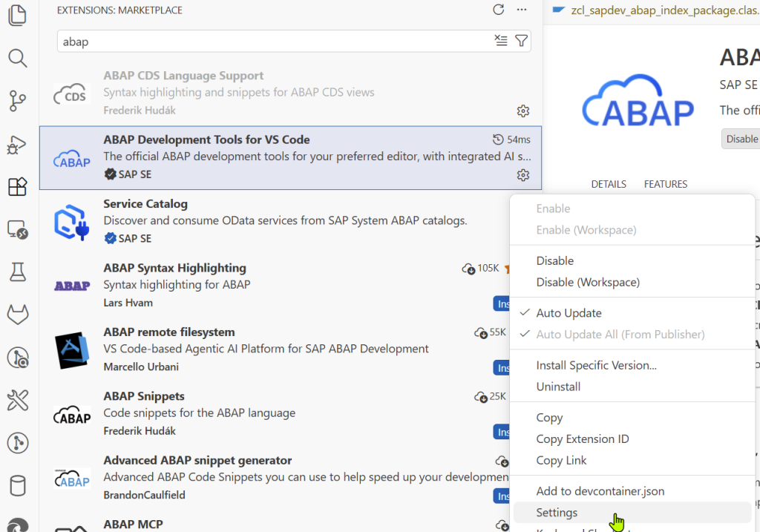Open Run and Debug view
The image size is (760, 532).
coord(18,144)
